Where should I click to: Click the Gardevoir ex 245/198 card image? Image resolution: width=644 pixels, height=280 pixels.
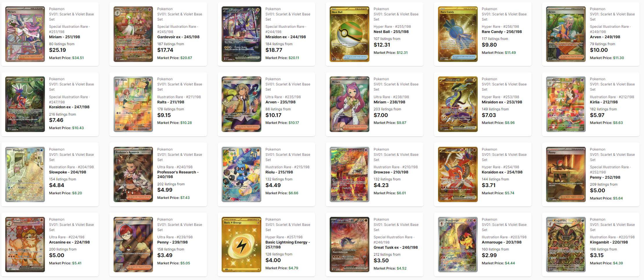click(133, 34)
